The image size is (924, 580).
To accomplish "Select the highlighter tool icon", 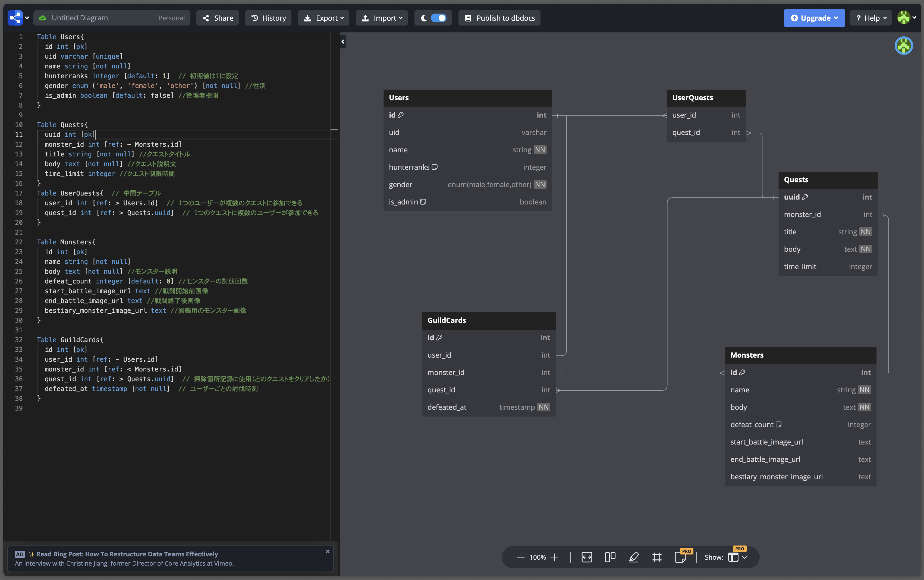I will (634, 557).
